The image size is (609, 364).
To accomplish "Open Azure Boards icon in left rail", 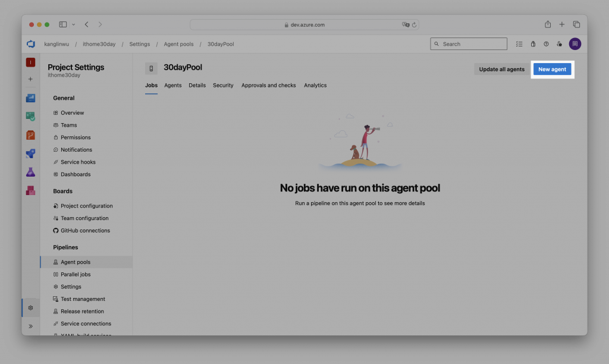I will point(31,98).
